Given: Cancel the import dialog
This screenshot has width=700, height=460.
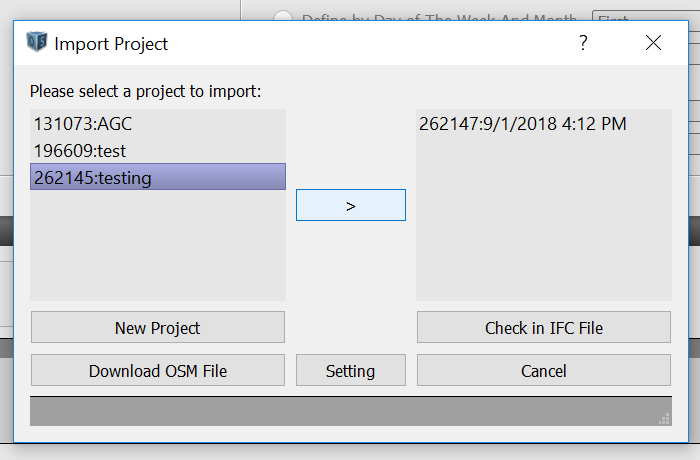Looking at the screenshot, I should [544, 370].
